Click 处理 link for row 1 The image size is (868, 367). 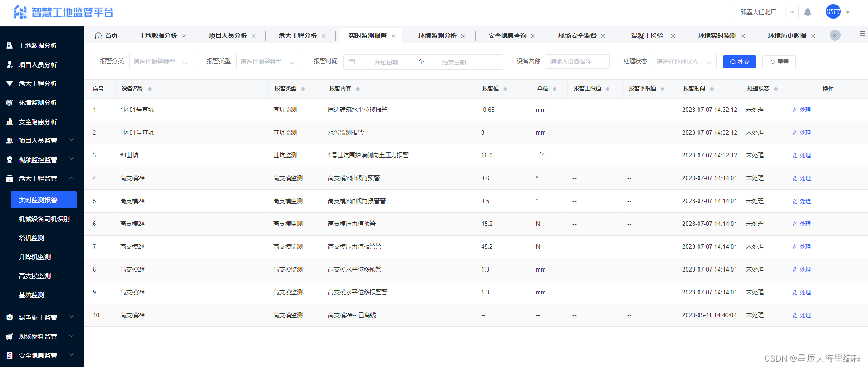point(802,110)
